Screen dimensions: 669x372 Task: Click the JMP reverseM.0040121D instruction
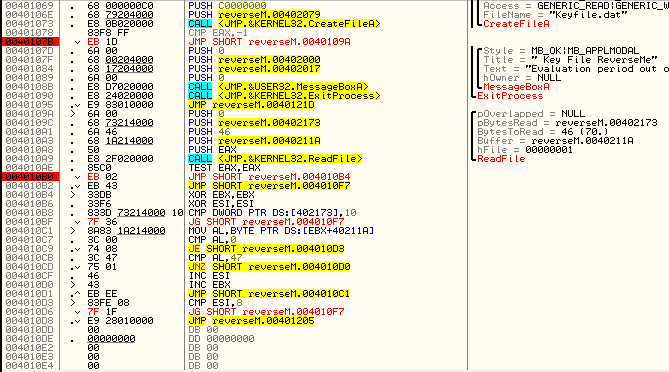[251, 105]
